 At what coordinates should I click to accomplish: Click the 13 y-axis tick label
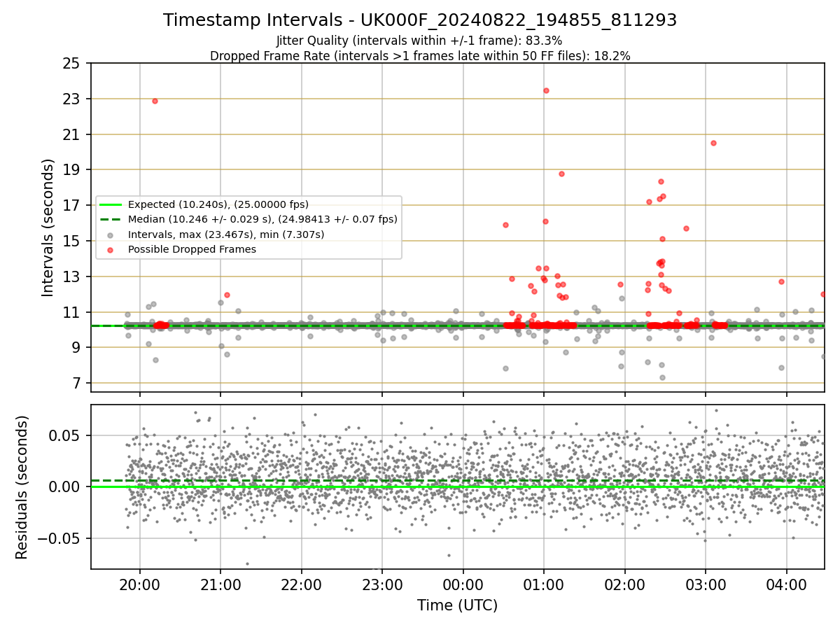pyautogui.click(x=71, y=276)
